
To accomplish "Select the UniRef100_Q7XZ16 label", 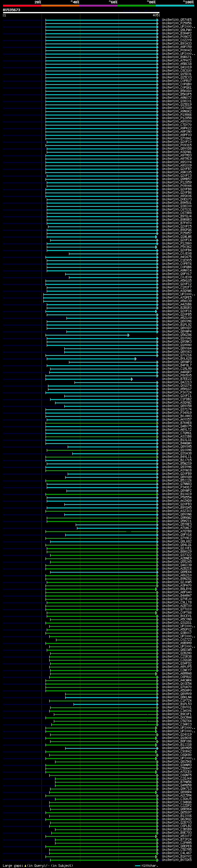I will pos(177,355).
